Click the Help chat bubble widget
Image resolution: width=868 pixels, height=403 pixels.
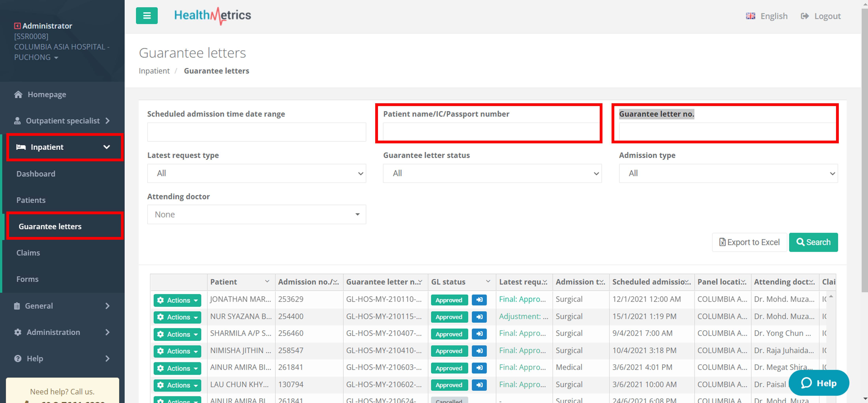(x=819, y=383)
